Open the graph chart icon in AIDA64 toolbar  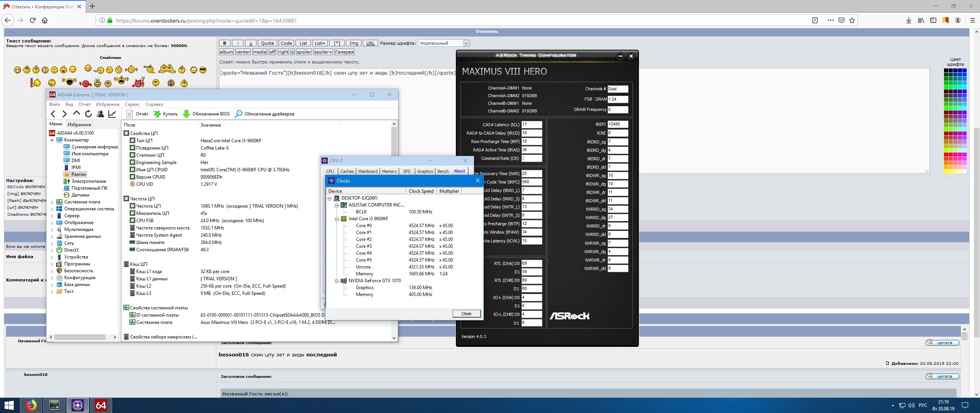click(x=112, y=114)
